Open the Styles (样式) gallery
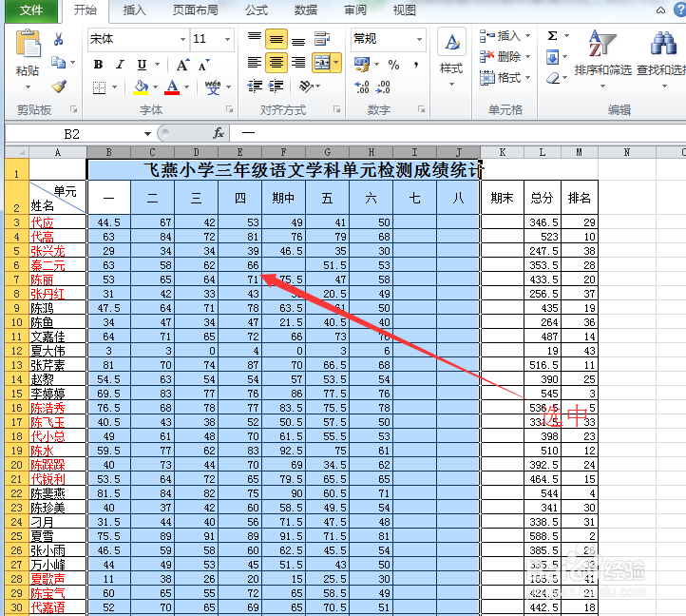This screenshot has width=686, height=616. (451, 57)
